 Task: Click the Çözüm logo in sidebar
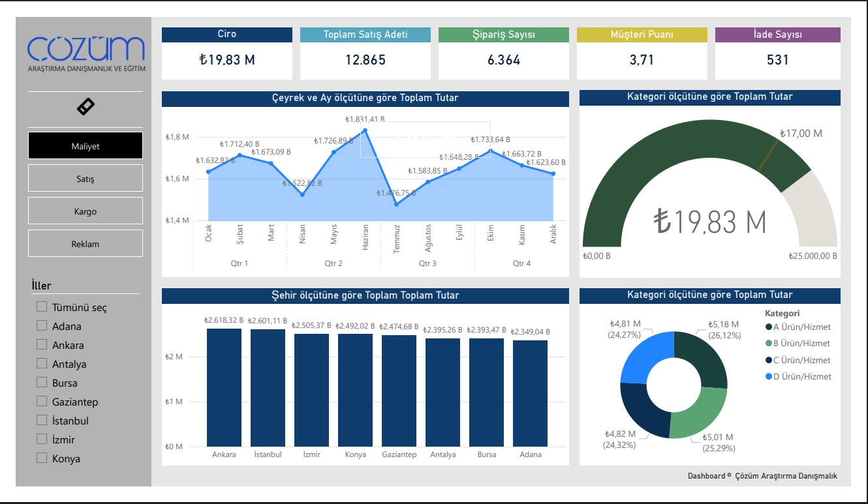[x=85, y=53]
